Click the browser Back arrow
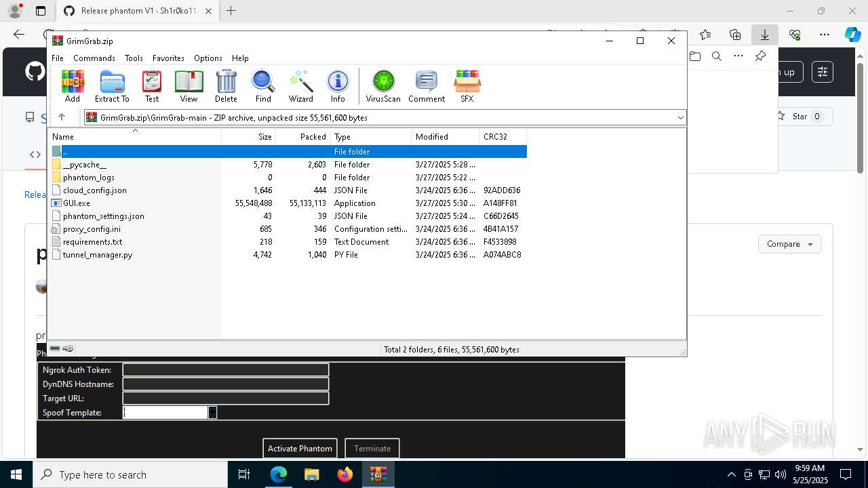 [x=19, y=35]
